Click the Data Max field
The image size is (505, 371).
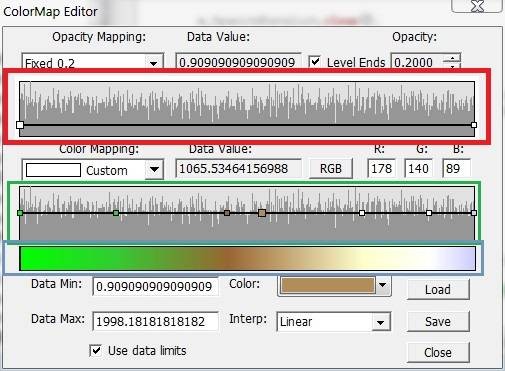pos(156,321)
